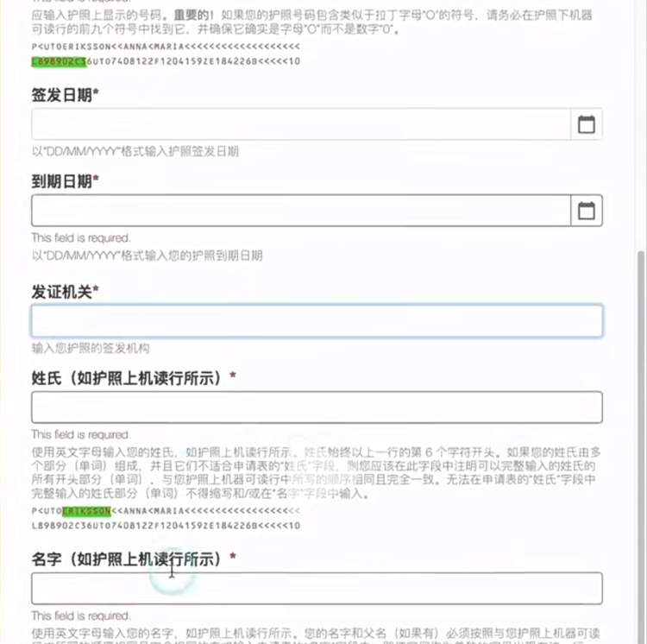
Task: Open the calendar picker for 到期日期
Action: coord(587,211)
